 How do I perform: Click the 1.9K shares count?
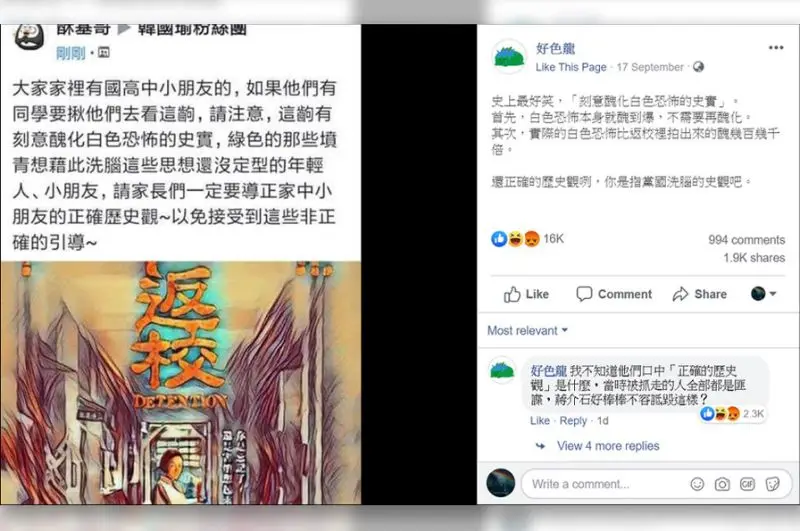tap(754, 258)
